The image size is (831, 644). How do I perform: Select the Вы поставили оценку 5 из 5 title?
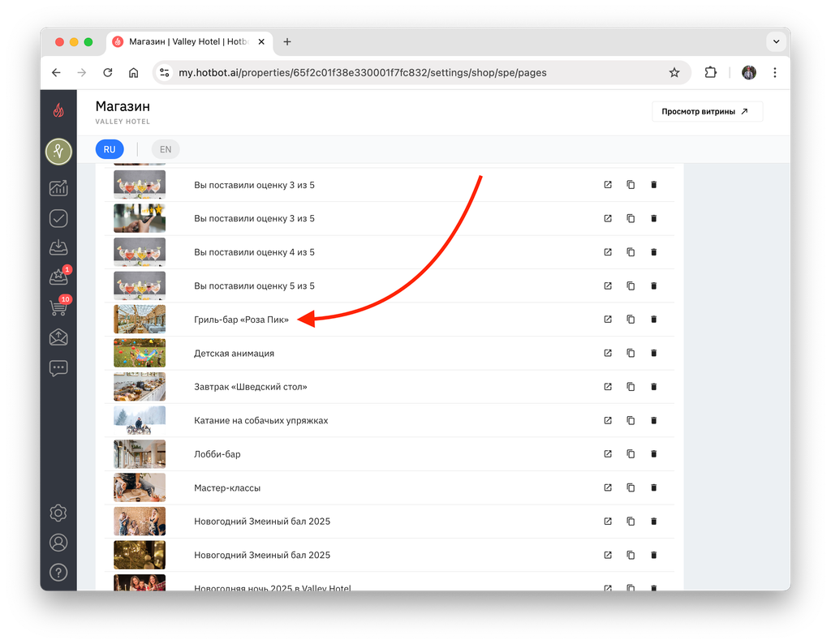(x=254, y=286)
